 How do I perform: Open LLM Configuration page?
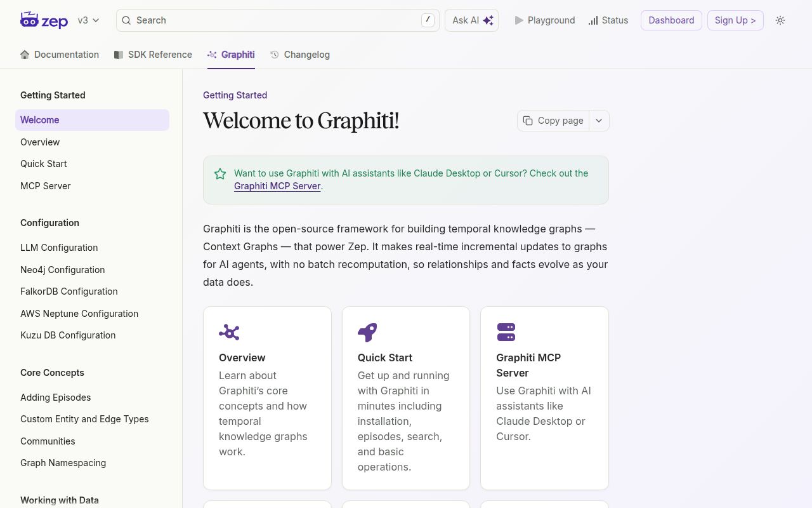[92, 248]
